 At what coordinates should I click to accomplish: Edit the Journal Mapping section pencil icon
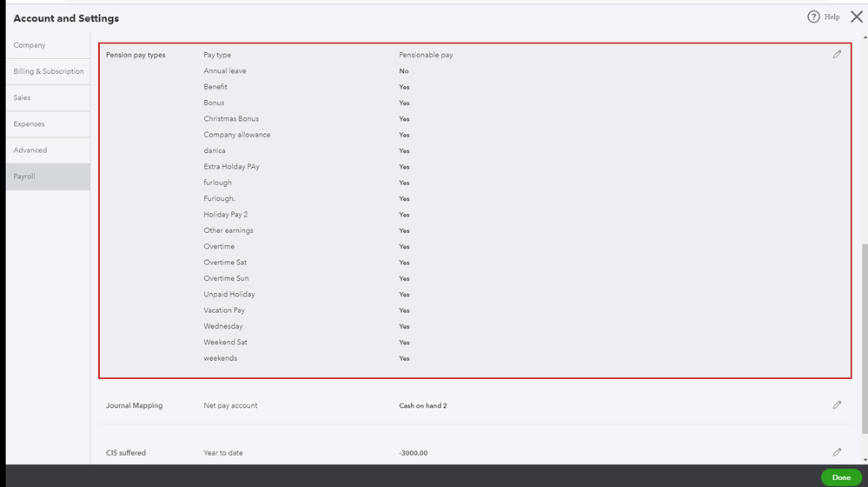(x=837, y=405)
